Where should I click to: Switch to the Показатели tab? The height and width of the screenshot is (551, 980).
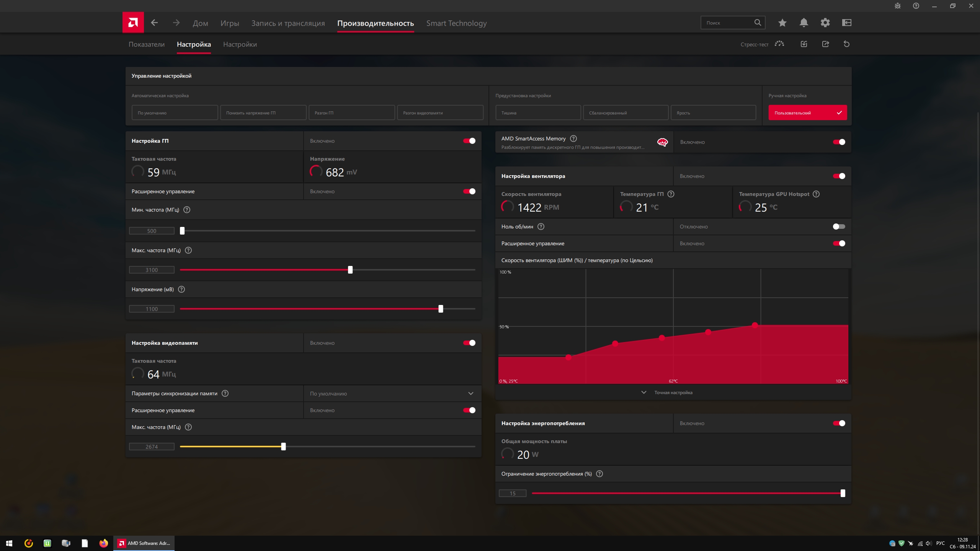pos(146,44)
